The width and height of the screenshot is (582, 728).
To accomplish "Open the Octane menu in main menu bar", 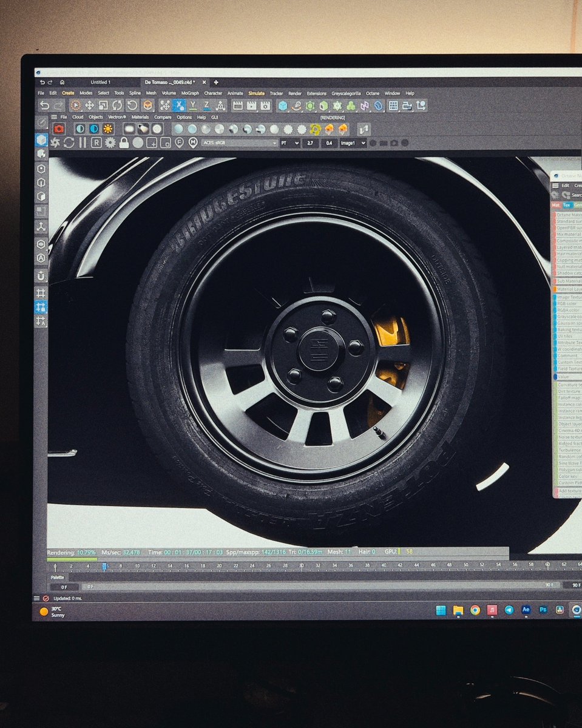I will coord(373,93).
